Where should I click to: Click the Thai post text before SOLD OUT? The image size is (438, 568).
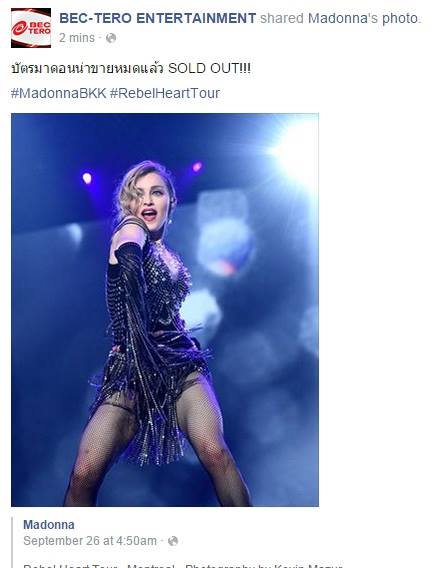[87, 68]
